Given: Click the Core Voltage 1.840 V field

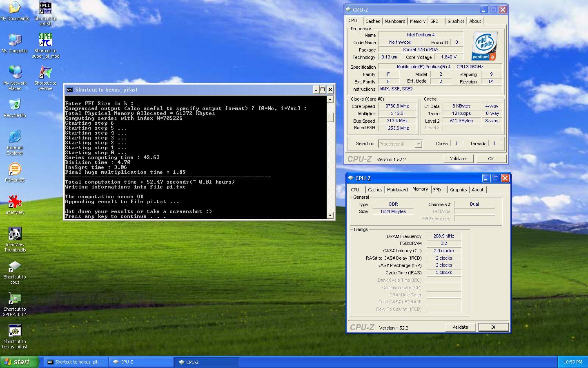Looking at the screenshot, I should click(449, 57).
